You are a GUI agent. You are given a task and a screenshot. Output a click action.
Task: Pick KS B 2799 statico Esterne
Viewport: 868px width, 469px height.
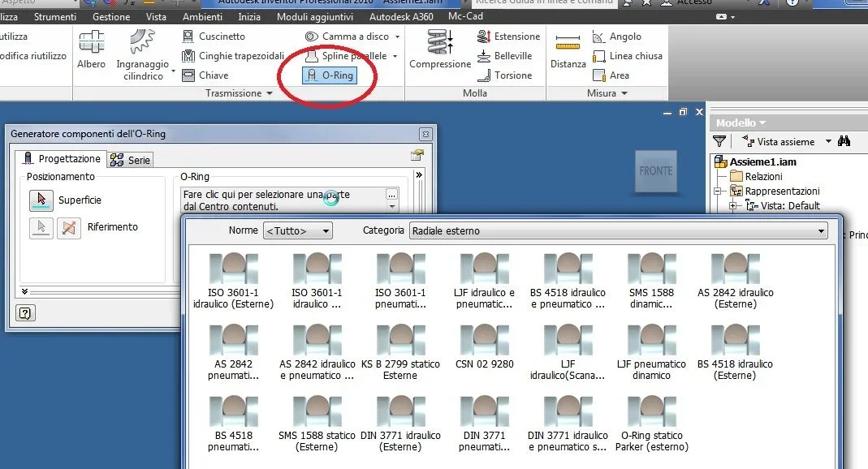click(400, 352)
